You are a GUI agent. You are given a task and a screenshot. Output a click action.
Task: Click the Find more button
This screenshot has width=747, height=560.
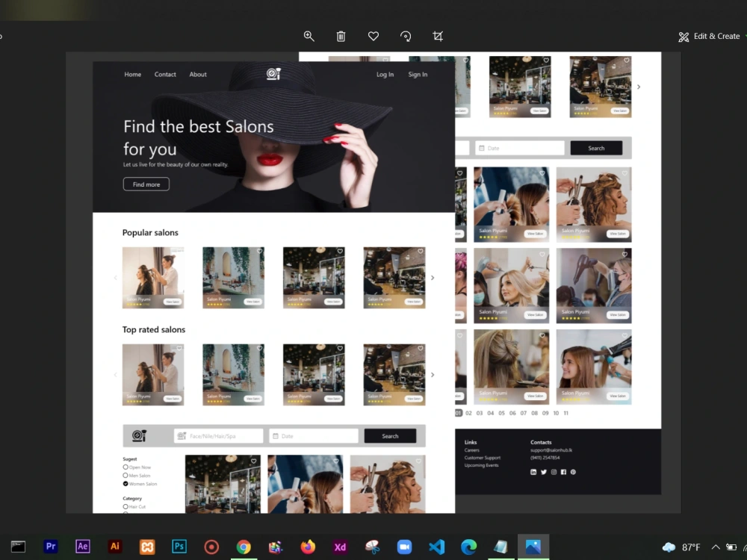[146, 184]
